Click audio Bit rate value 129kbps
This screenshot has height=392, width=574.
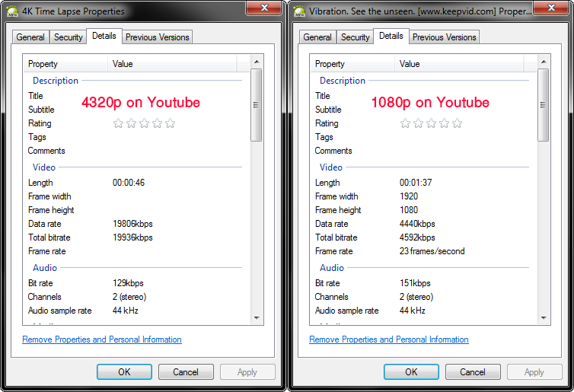point(128,283)
